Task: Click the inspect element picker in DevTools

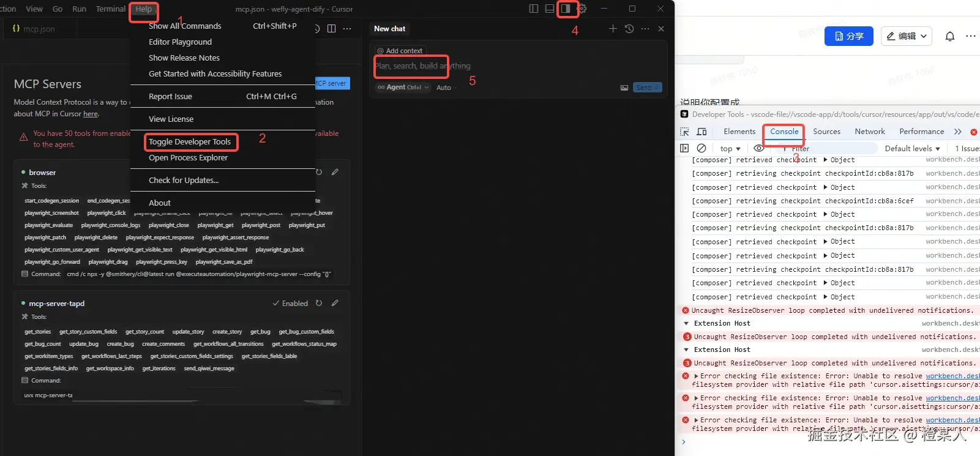Action: (x=684, y=132)
